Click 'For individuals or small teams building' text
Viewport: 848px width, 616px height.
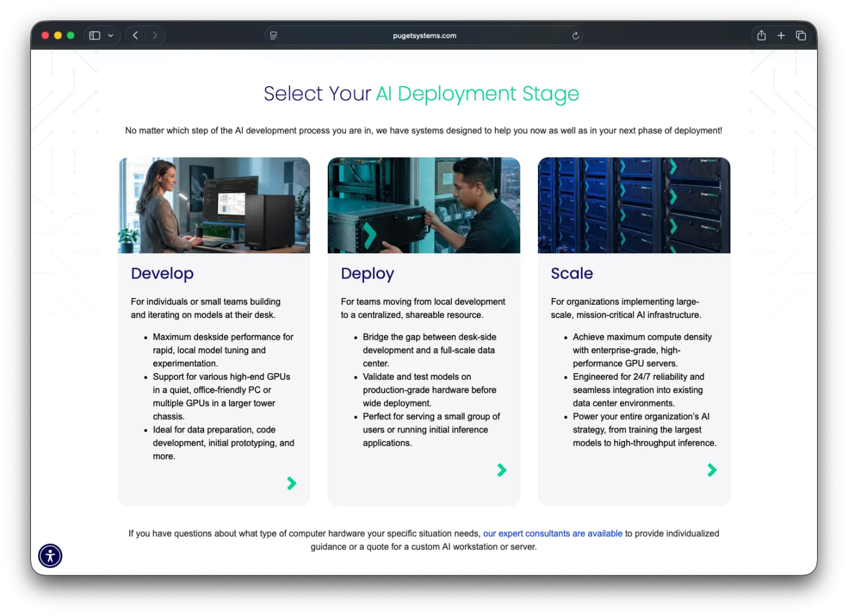coord(206,308)
